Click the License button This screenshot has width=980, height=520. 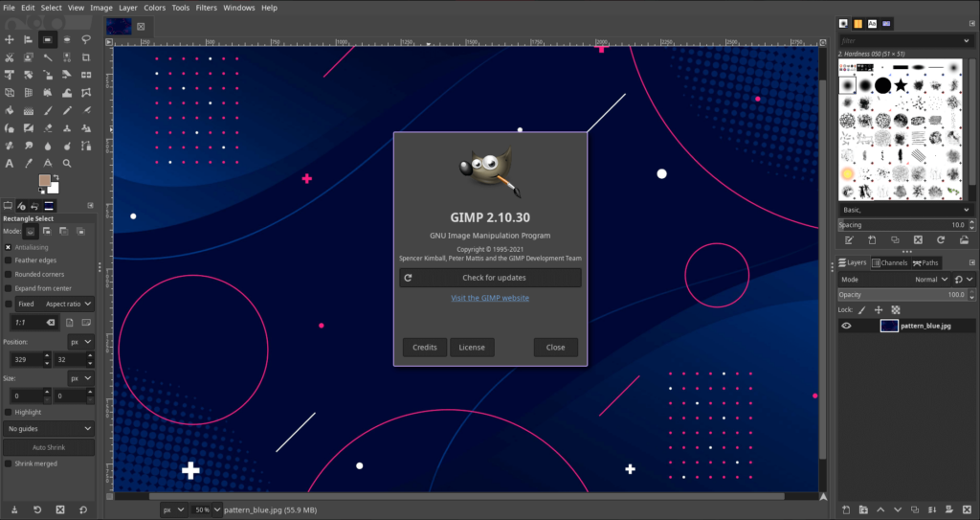tap(472, 348)
